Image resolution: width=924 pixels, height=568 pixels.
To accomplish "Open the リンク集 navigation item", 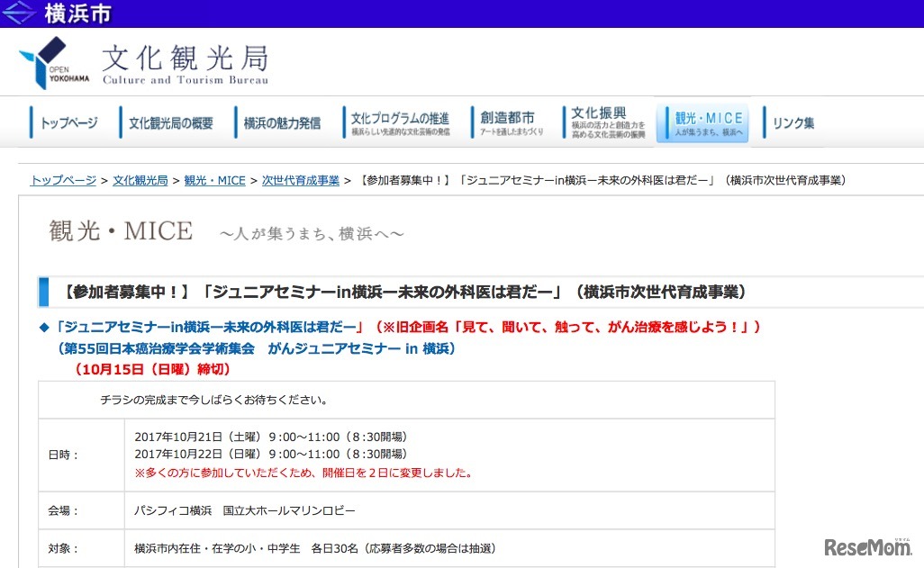I will point(791,122).
